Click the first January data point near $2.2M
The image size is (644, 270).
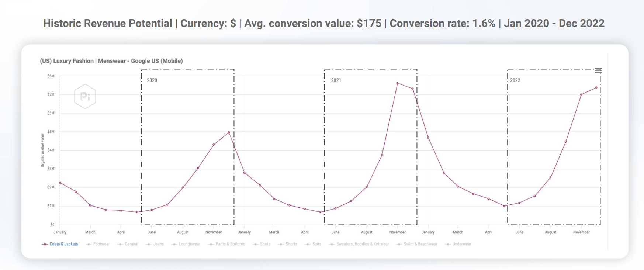click(x=60, y=183)
